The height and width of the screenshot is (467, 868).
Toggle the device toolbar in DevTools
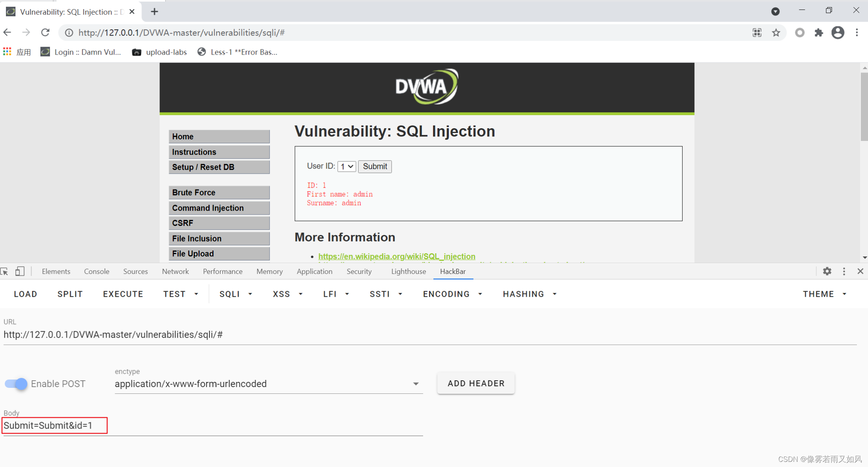tap(20, 271)
